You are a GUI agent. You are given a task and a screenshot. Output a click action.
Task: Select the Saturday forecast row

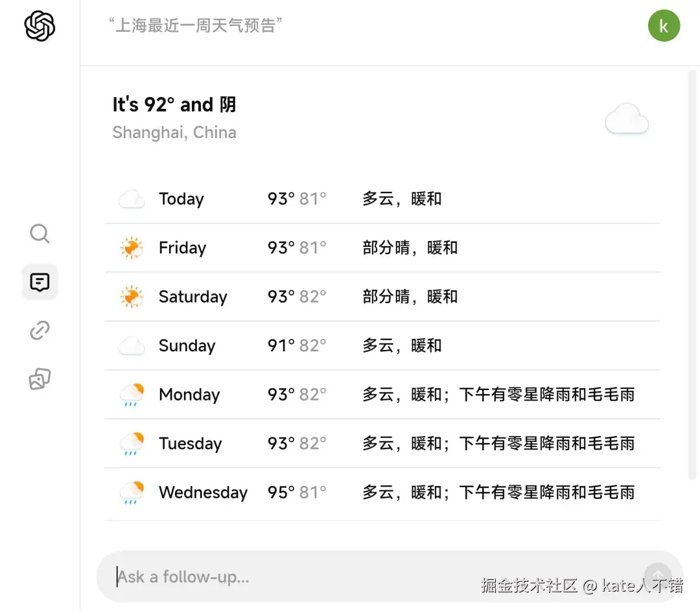[382, 297]
